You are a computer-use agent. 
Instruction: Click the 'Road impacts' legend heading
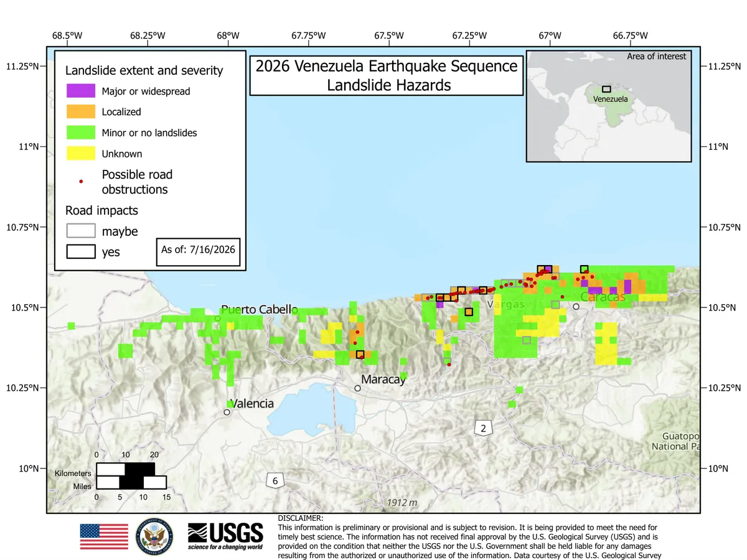coord(101,210)
